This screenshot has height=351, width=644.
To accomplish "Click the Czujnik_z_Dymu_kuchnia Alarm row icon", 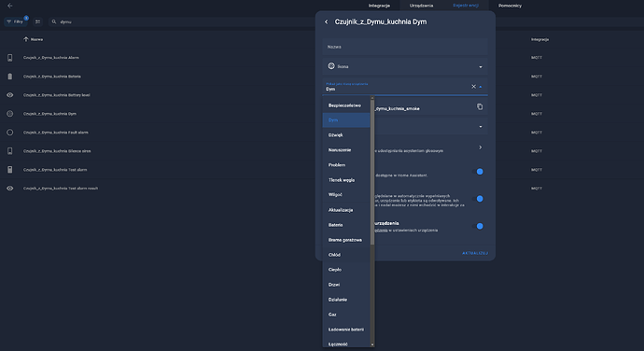I will coord(10,58).
